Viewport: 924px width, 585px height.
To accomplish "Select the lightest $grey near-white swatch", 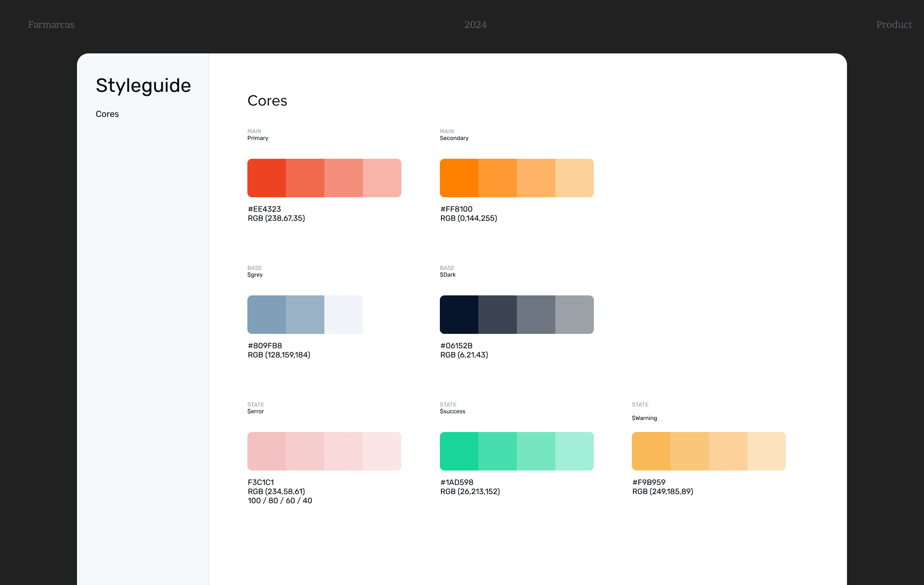I will coord(344,315).
